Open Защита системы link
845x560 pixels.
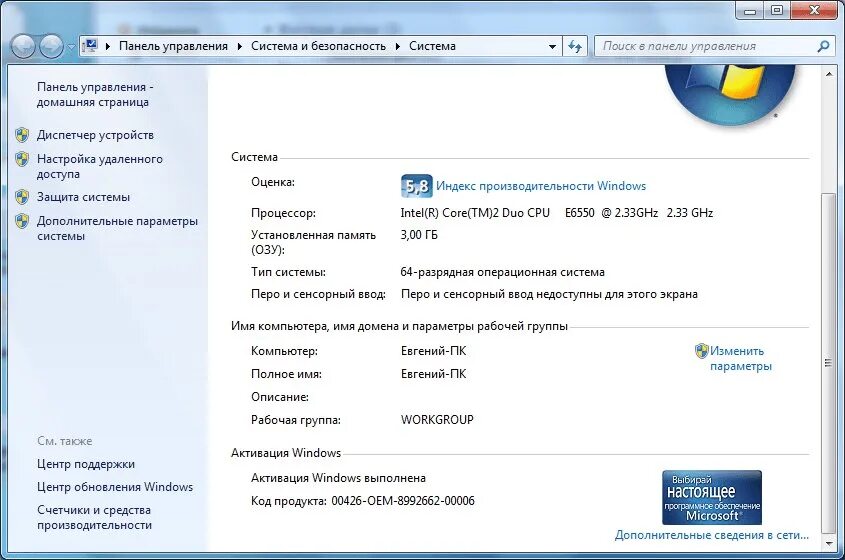click(84, 197)
